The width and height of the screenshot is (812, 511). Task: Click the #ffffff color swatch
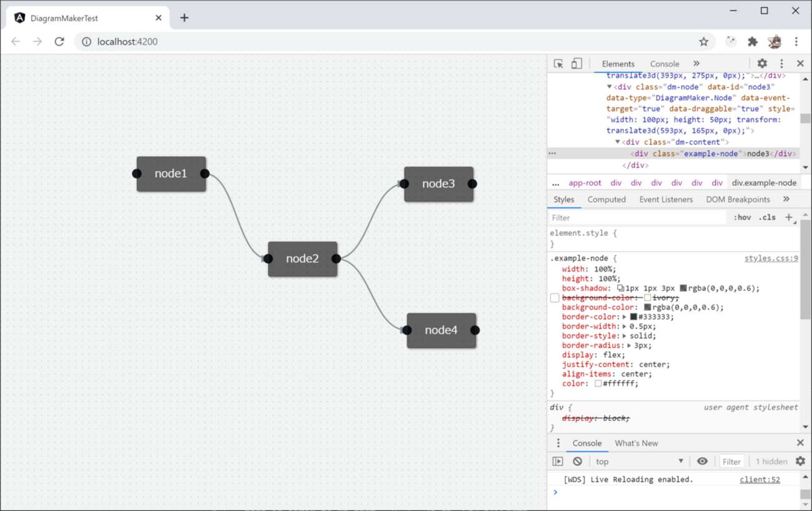click(x=598, y=384)
